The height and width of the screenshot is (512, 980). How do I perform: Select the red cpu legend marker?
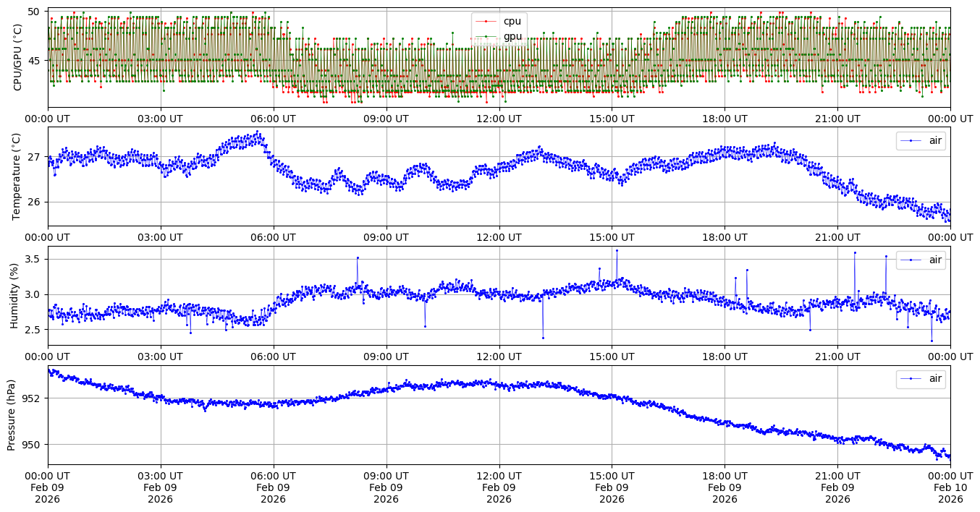click(x=486, y=21)
